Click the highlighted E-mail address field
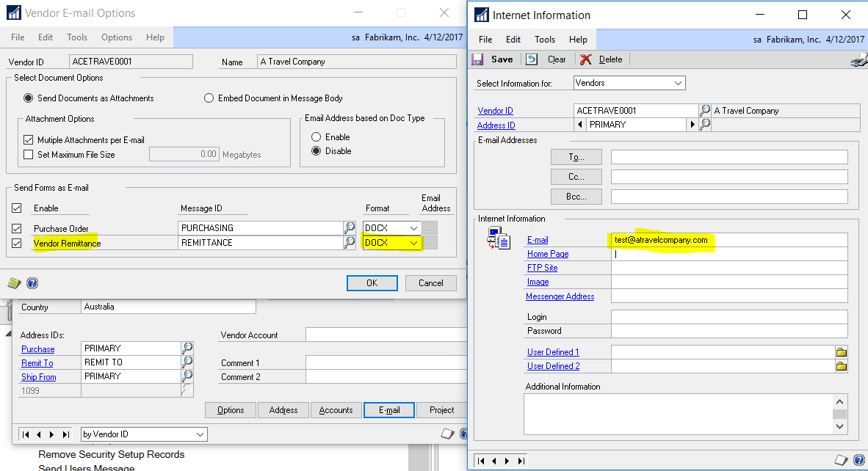The width and height of the screenshot is (868, 471). (x=661, y=240)
